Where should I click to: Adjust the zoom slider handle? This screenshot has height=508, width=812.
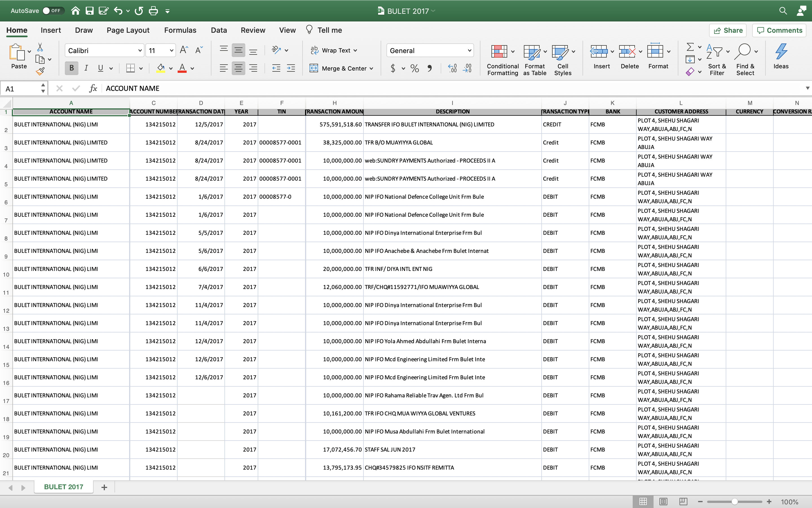coord(734,502)
